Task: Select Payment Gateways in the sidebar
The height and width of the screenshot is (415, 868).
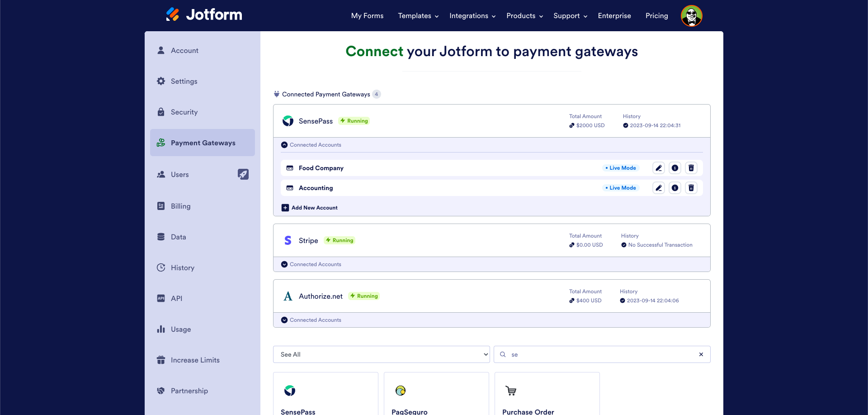Action: pyautogui.click(x=203, y=143)
